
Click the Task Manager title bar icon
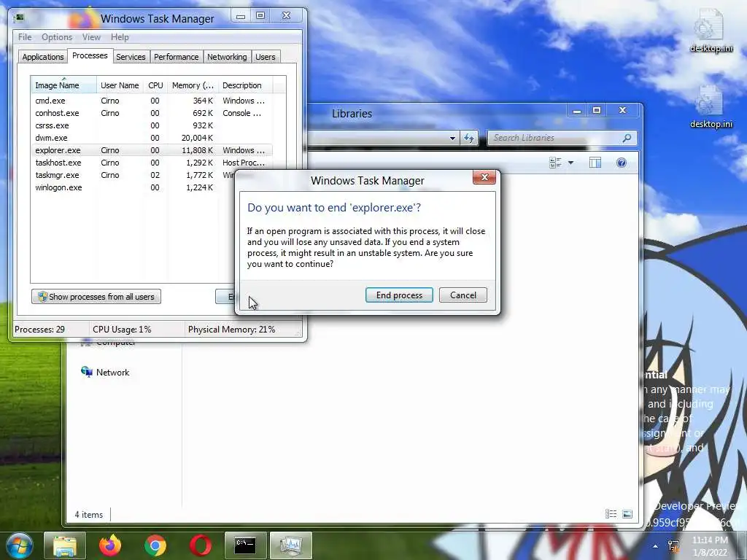(x=19, y=18)
